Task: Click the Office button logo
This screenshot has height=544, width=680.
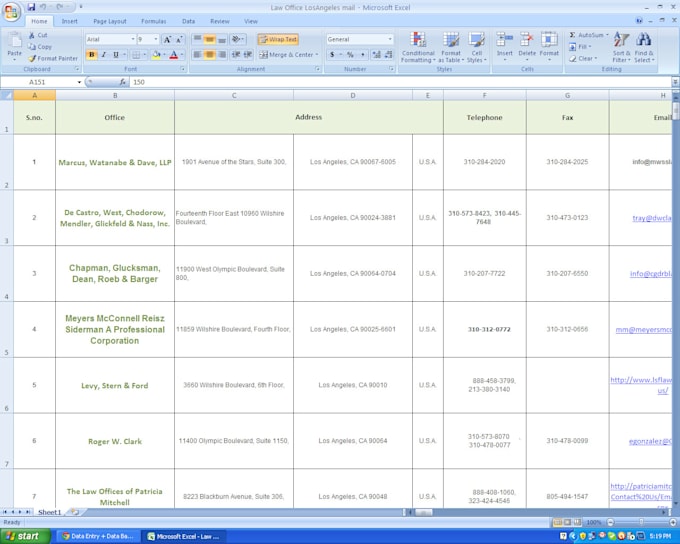Action: 11,11
